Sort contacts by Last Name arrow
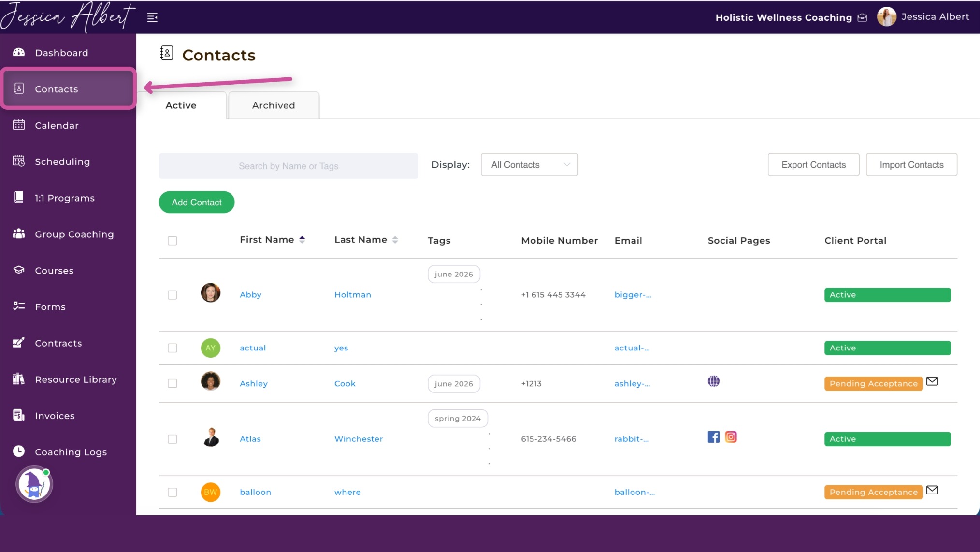This screenshot has width=980, height=552. click(x=395, y=240)
